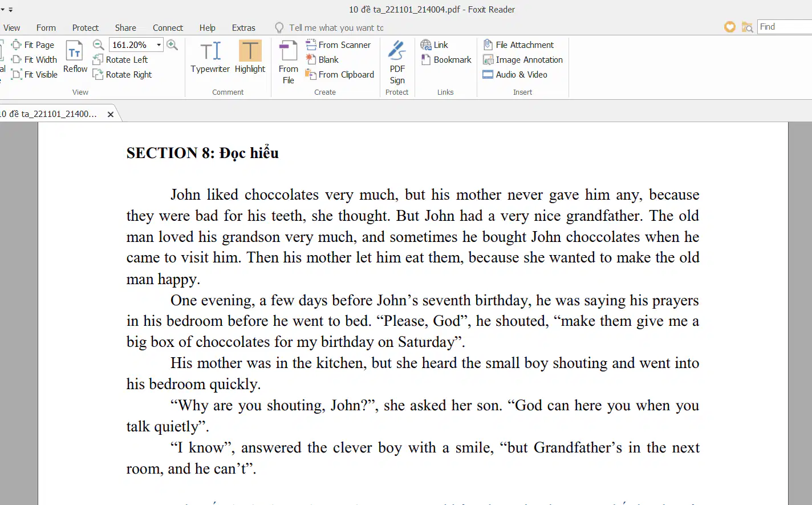Click the SECTION 8: Đọc hiểu heading

pos(202,153)
